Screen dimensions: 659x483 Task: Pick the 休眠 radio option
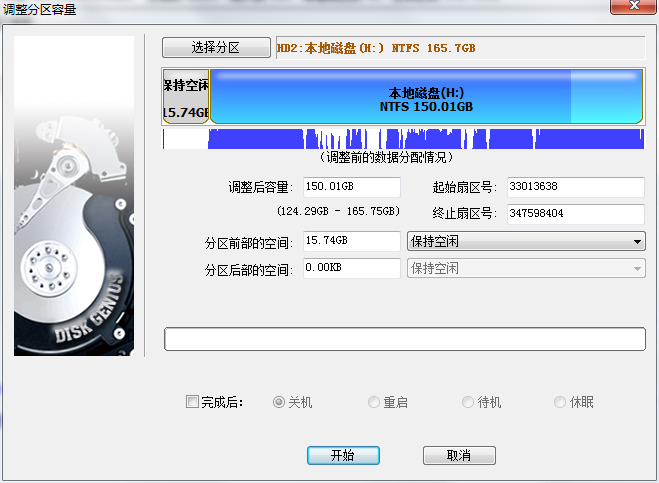coord(561,402)
